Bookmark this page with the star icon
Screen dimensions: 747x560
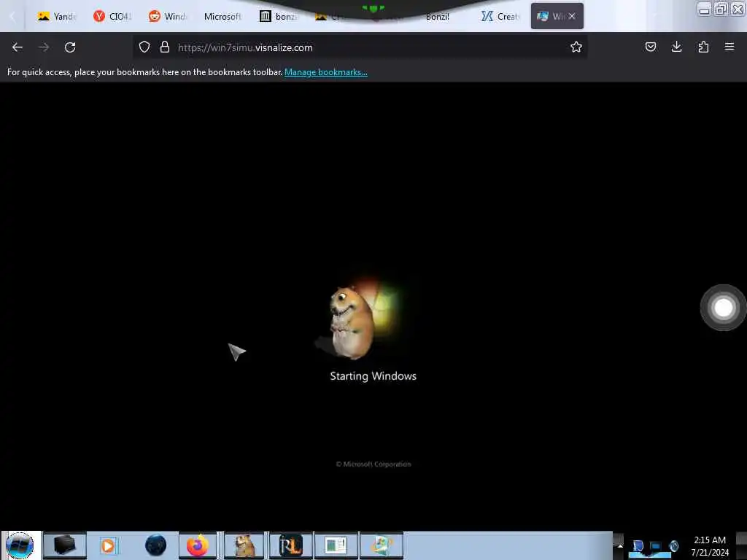coord(576,47)
